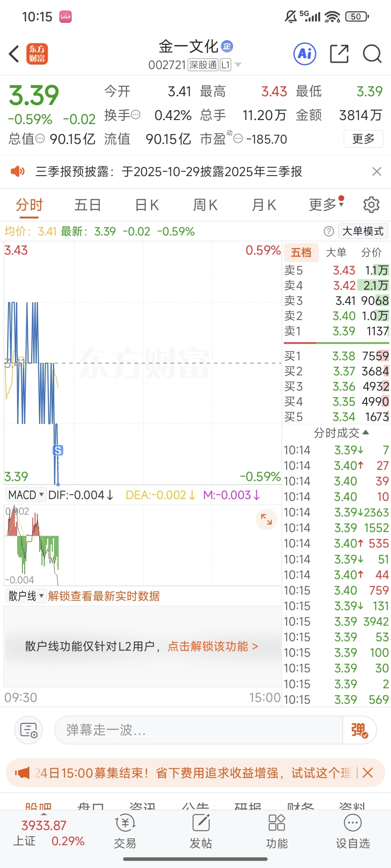Tap the orange speaker announcement icon
Image resolution: width=391 pixels, height=868 pixels.
click(x=17, y=171)
